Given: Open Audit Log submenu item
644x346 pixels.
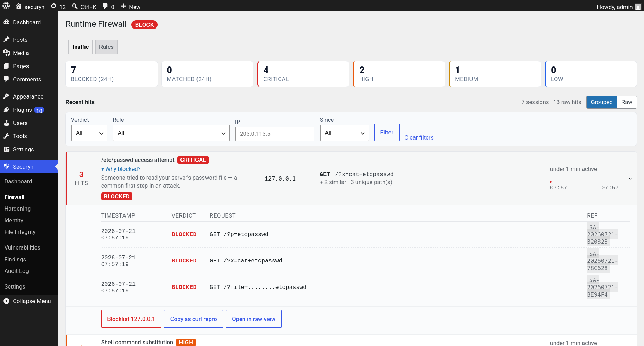Looking at the screenshot, I should click(x=16, y=271).
